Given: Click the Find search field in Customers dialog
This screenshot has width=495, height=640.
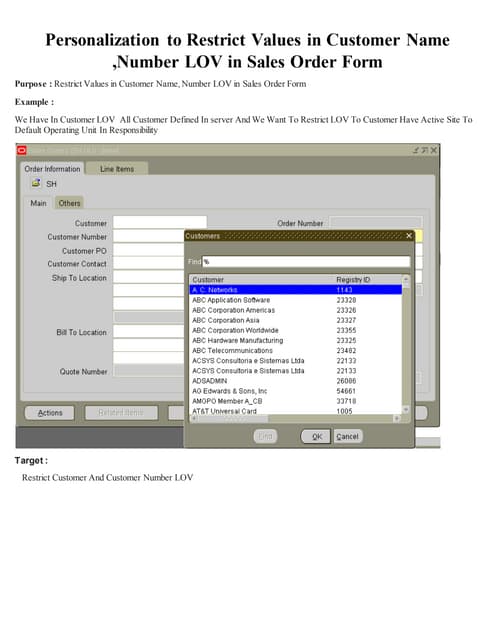Looking at the screenshot, I should click(306, 261).
